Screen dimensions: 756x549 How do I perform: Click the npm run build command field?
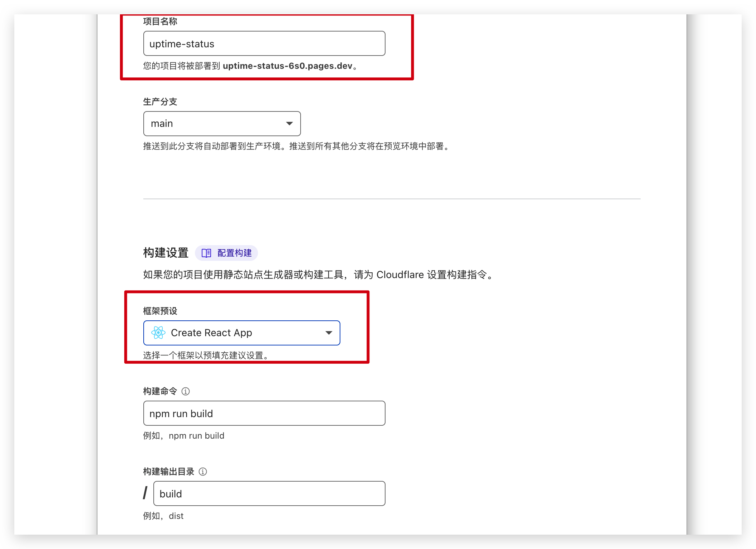click(264, 413)
